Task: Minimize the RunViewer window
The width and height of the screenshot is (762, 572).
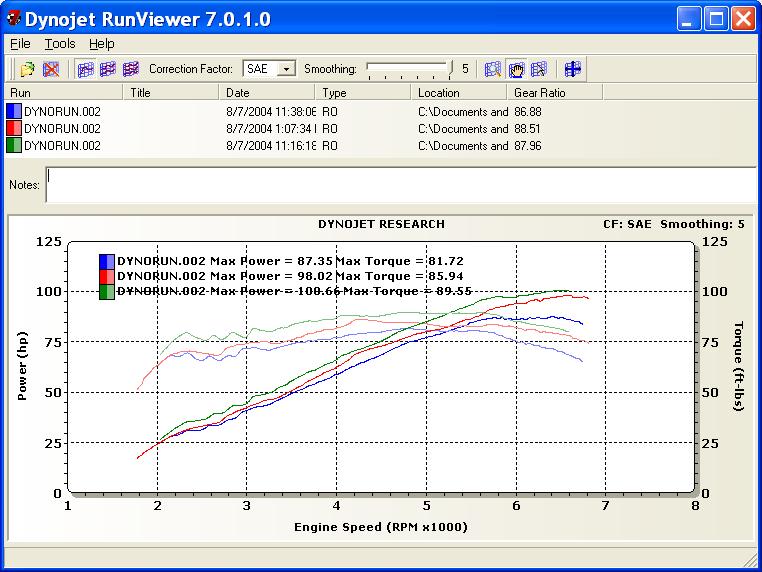Action: point(689,19)
